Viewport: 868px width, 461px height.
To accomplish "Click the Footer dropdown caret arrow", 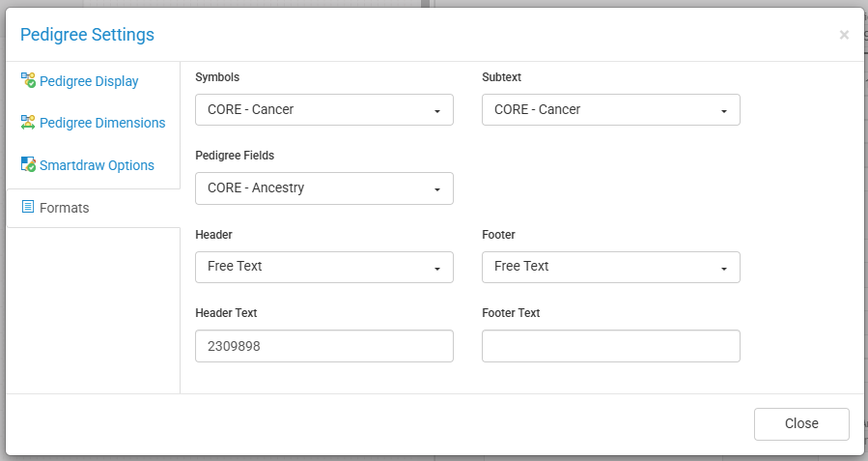I will [x=723, y=268].
